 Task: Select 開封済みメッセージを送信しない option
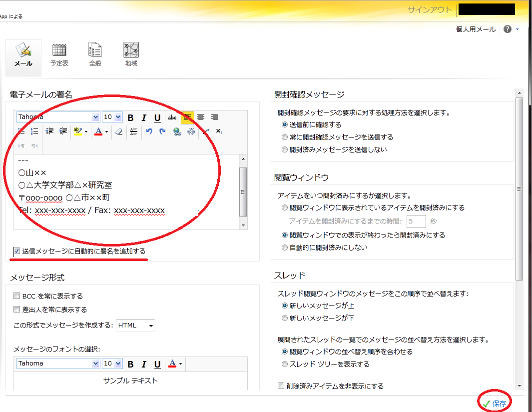(x=285, y=149)
